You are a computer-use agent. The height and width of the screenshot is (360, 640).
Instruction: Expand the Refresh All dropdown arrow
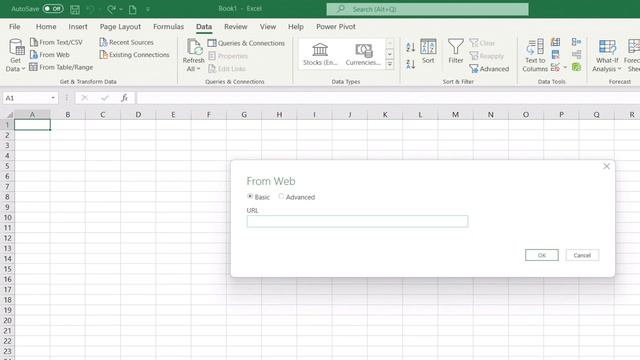pyautogui.click(x=198, y=69)
